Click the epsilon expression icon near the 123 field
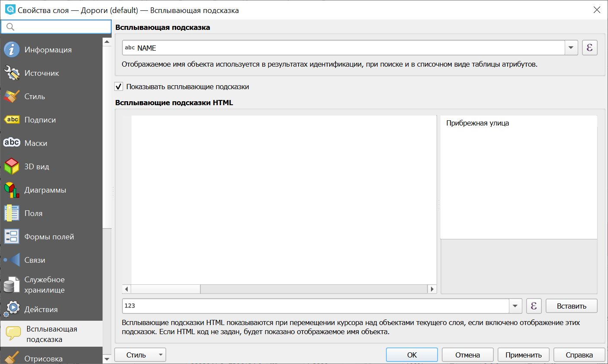 [x=534, y=306]
